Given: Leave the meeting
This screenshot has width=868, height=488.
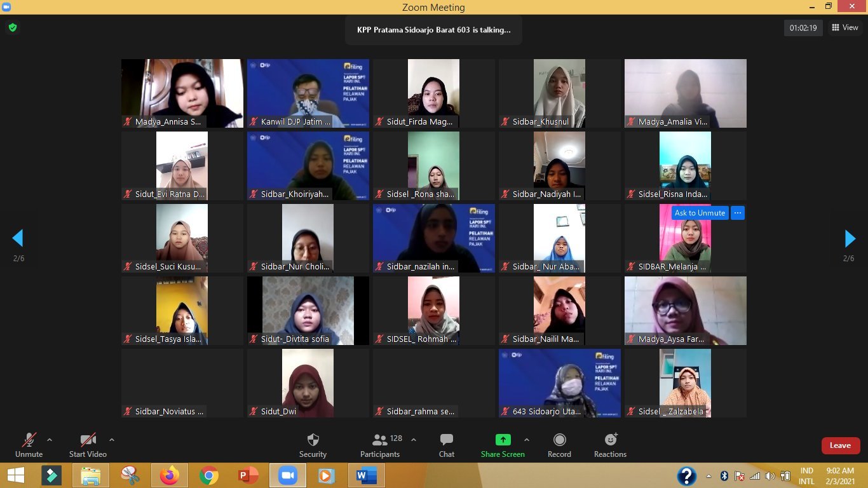Looking at the screenshot, I should [x=840, y=445].
